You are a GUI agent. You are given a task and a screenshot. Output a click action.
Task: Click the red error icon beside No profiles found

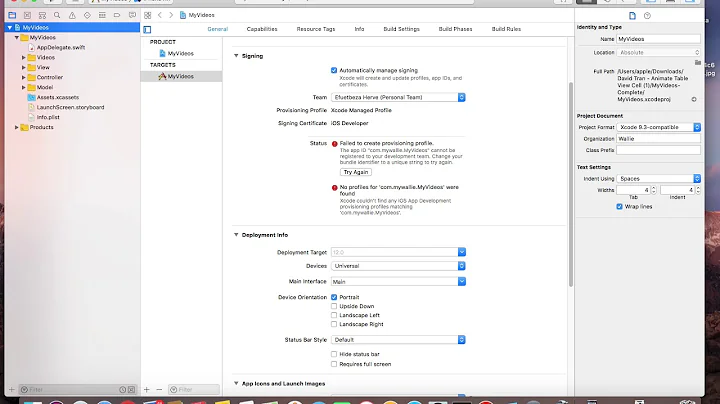(x=335, y=188)
